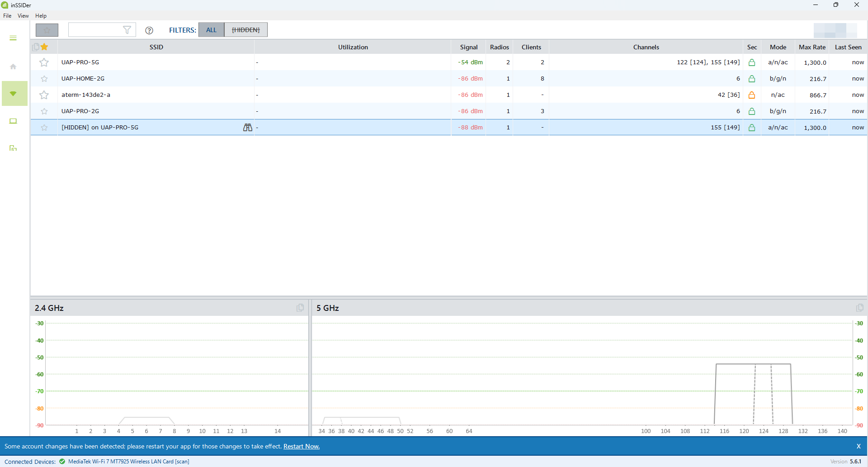Viewport: 868px width, 467px height.
Task: Copy the 2.4 GHz graph via its copy icon
Action: (300, 308)
